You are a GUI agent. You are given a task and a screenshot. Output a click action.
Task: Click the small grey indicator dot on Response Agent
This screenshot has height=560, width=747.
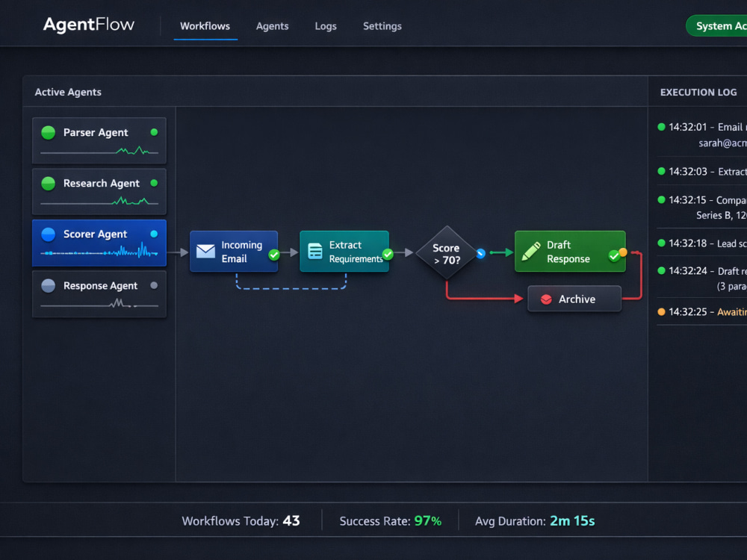pyautogui.click(x=154, y=285)
